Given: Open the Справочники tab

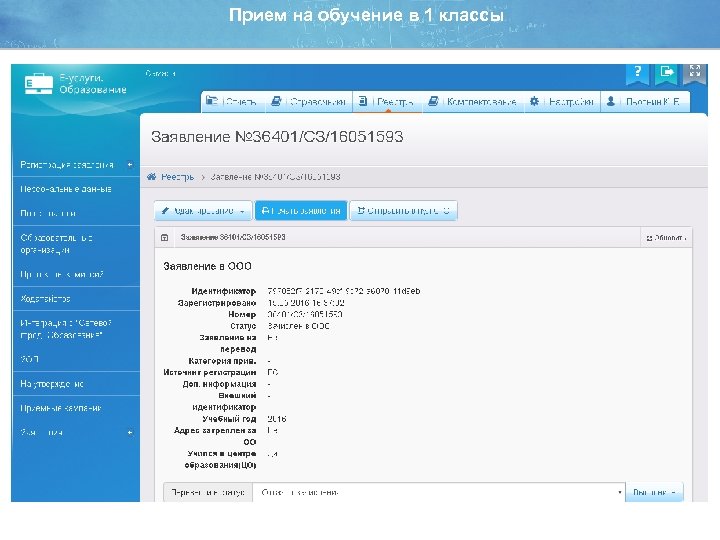Looking at the screenshot, I should point(309,101).
